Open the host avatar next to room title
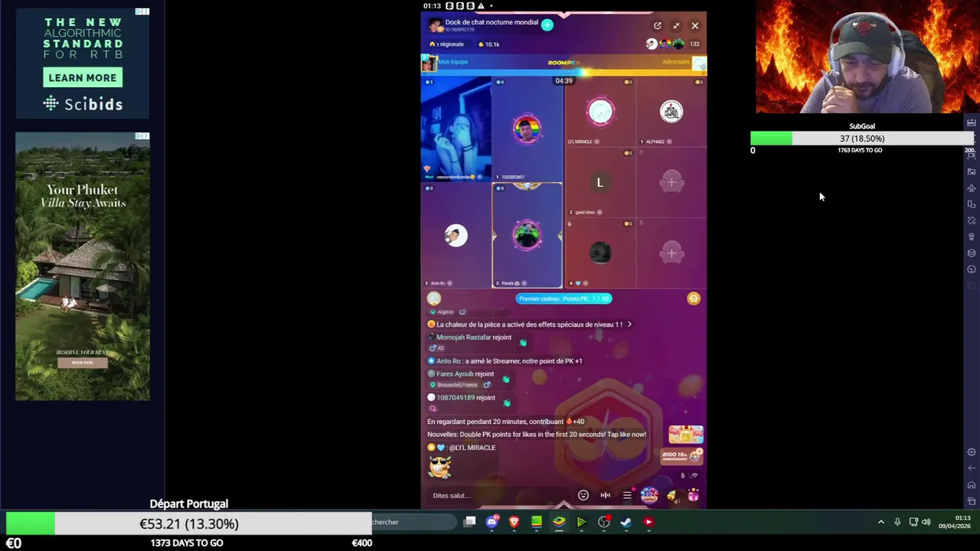 coord(435,25)
